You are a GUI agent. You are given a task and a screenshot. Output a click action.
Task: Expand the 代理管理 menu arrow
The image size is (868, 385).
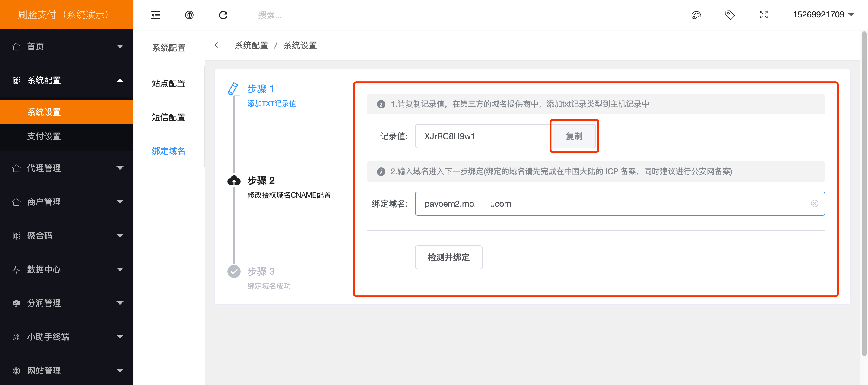click(120, 168)
